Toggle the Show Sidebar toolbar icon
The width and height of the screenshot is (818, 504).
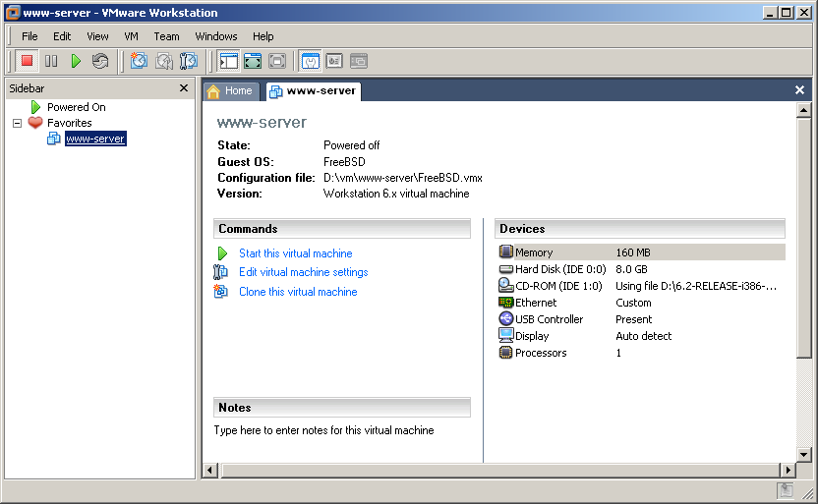(228, 61)
